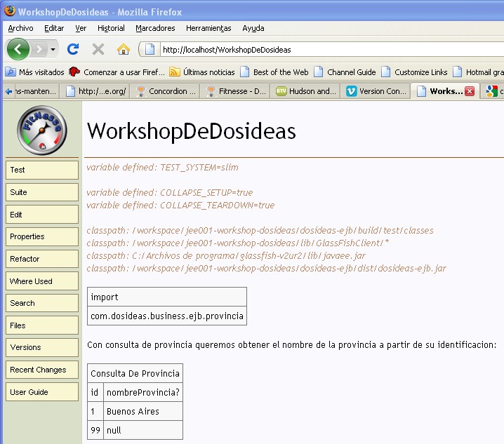Click the FitNesse gauge logo

coord(42,130)
